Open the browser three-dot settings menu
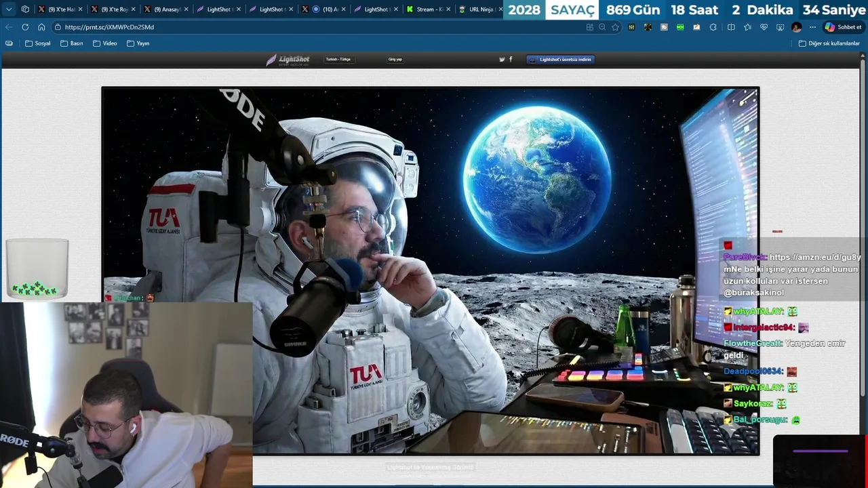The image size is (868, 488). (812, 27)
